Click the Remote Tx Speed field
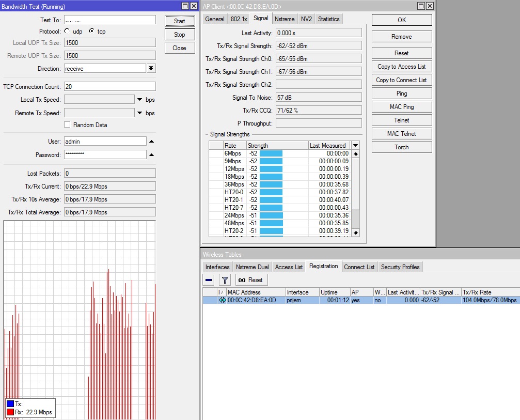The image size is (520, 420). (x=99, y=113)
